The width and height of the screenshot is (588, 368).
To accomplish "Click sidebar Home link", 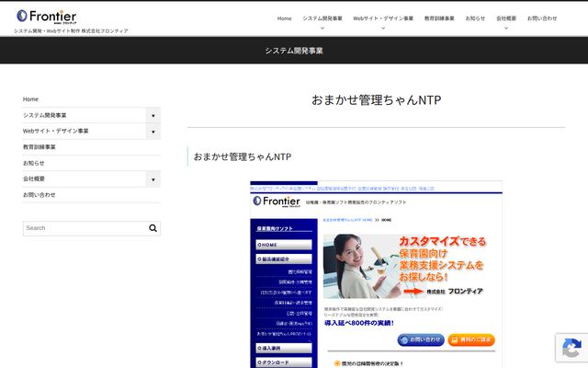I will [x=30, y=99].
